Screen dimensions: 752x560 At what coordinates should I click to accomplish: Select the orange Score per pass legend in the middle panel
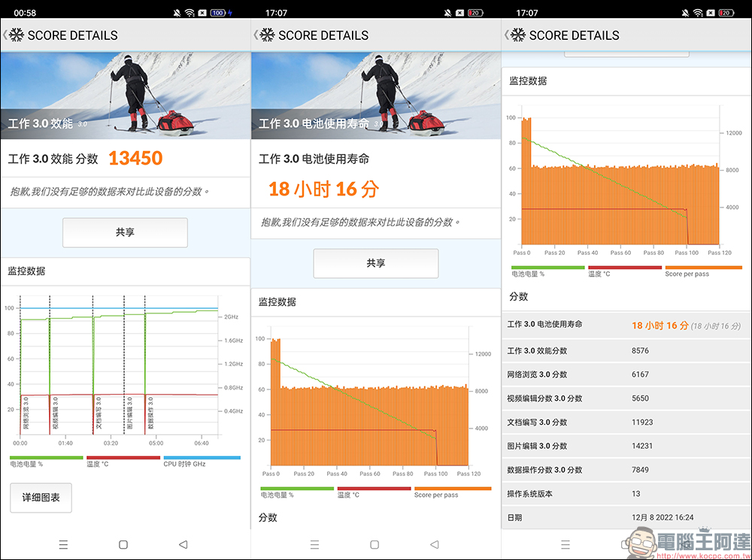pos(452,489)
